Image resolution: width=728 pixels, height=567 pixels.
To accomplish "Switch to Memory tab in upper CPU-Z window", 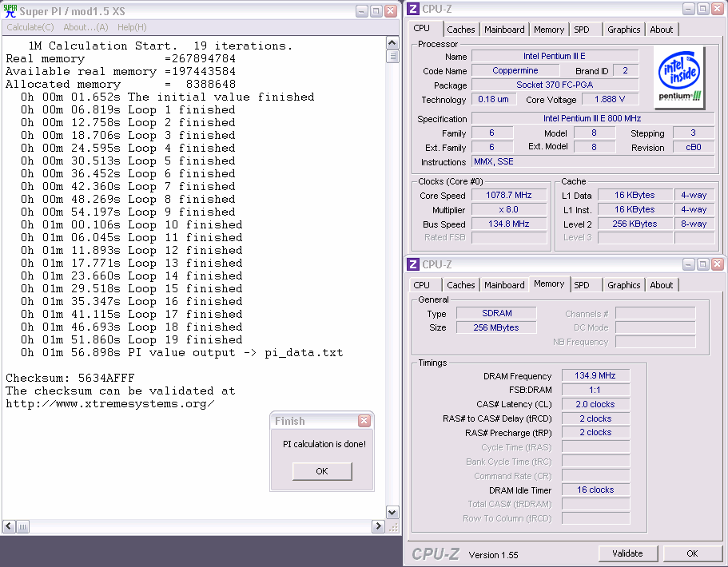I will (x=549, y=30).
